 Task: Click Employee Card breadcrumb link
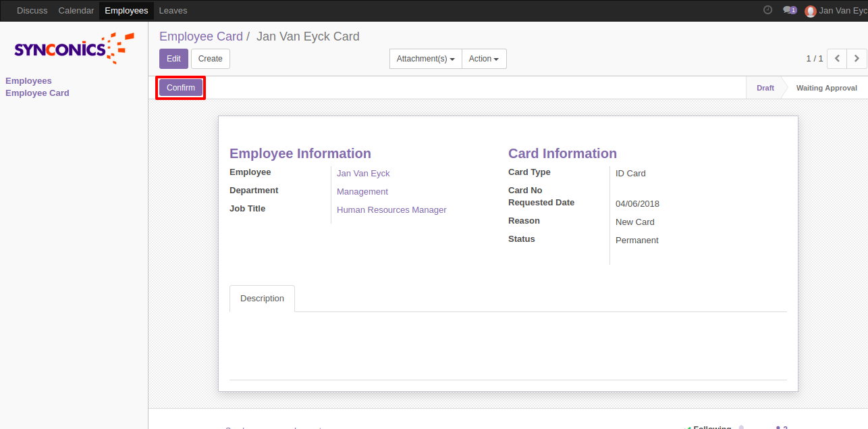click(x=200, y=36)
